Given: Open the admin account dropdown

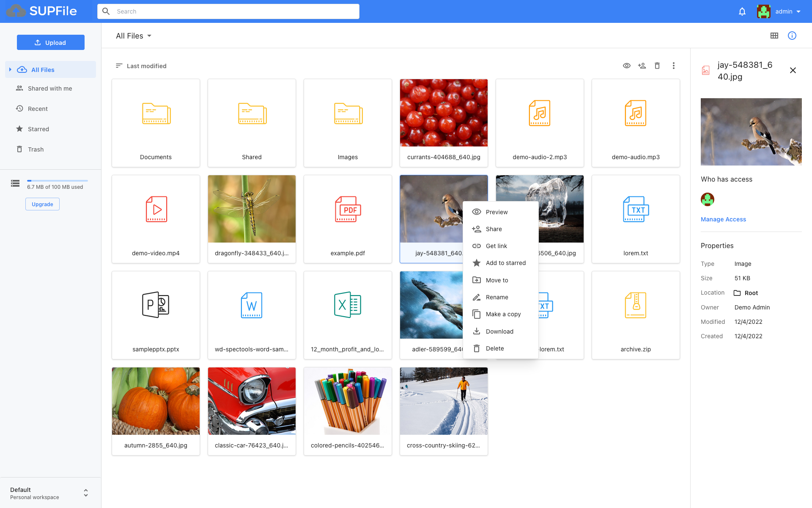Looking at the screenshot, I should pyautogui.click(x=787, y=11).
